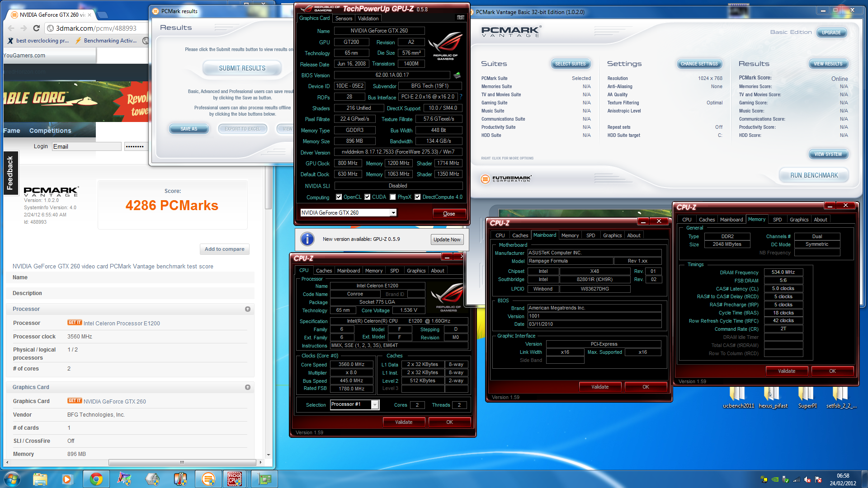Viewport: 868px width, 488px height.
Task: Click the vertical Feedback tab on 3dmark page
Action: click(10, 173)
